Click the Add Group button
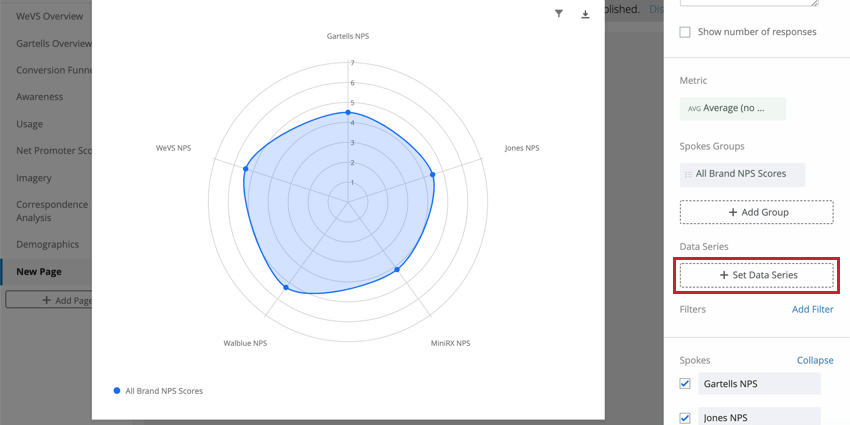 tap(756, 212)
